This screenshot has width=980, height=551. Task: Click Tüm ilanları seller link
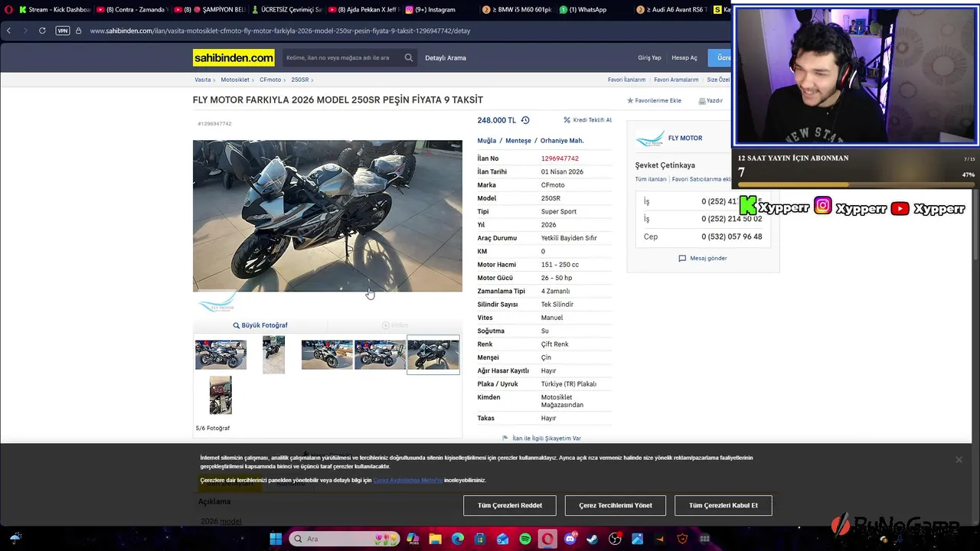tap(651, 179)
